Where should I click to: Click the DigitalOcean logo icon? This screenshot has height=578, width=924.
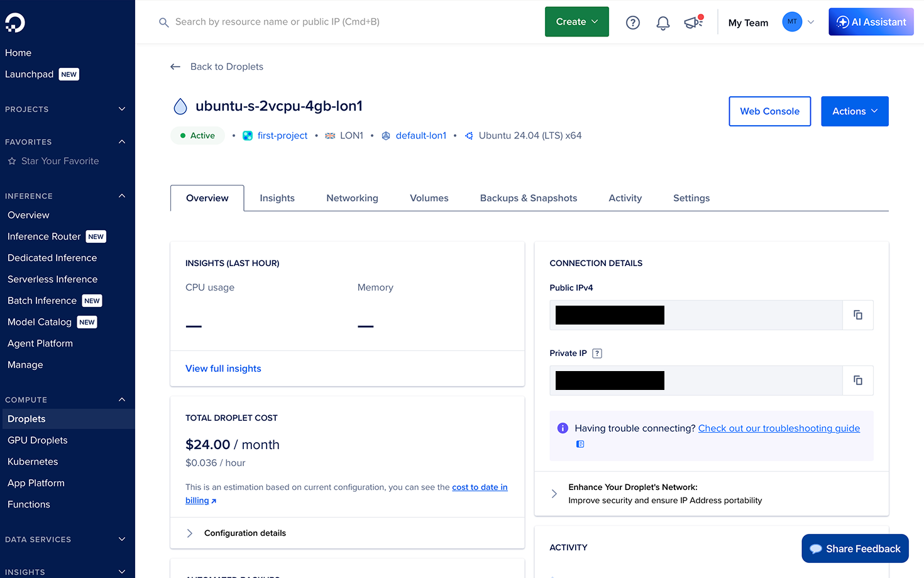[x=15, y=23]
